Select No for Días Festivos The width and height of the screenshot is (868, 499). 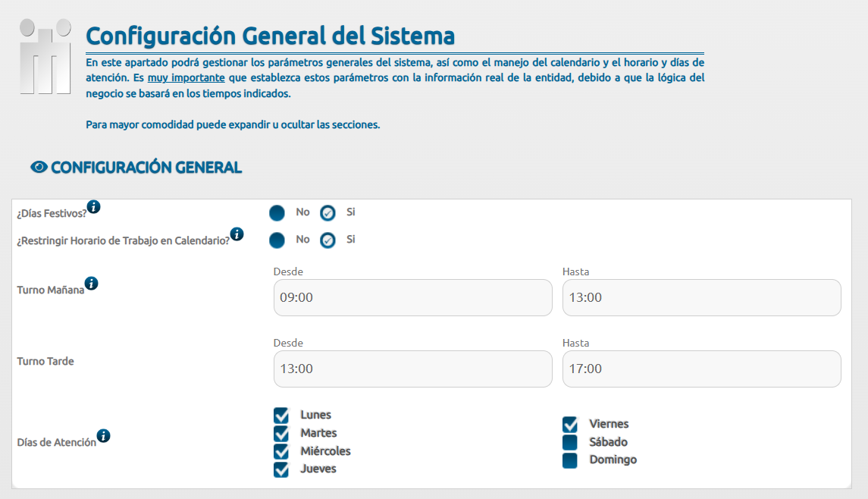[x=277, y=213]
